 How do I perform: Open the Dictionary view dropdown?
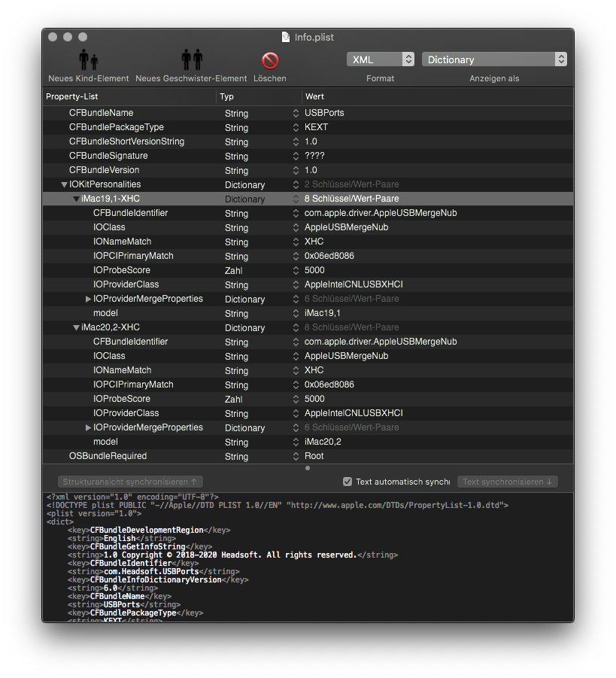point(494,59)
